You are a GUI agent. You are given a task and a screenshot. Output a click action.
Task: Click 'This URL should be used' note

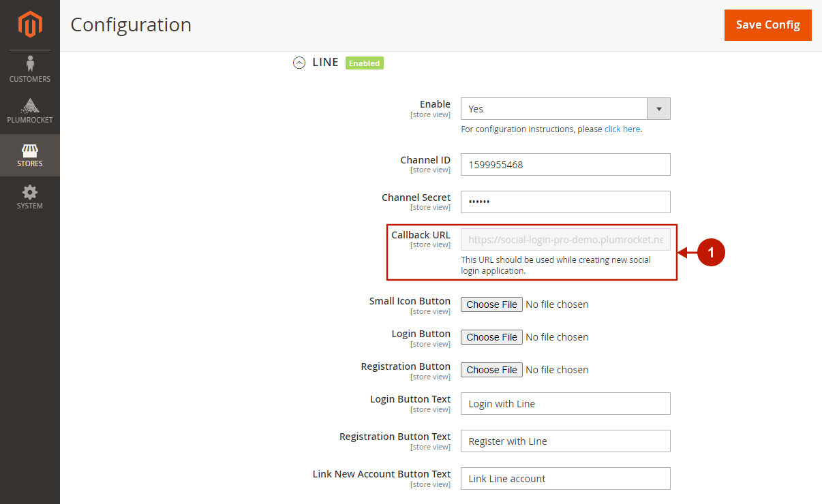555,265
